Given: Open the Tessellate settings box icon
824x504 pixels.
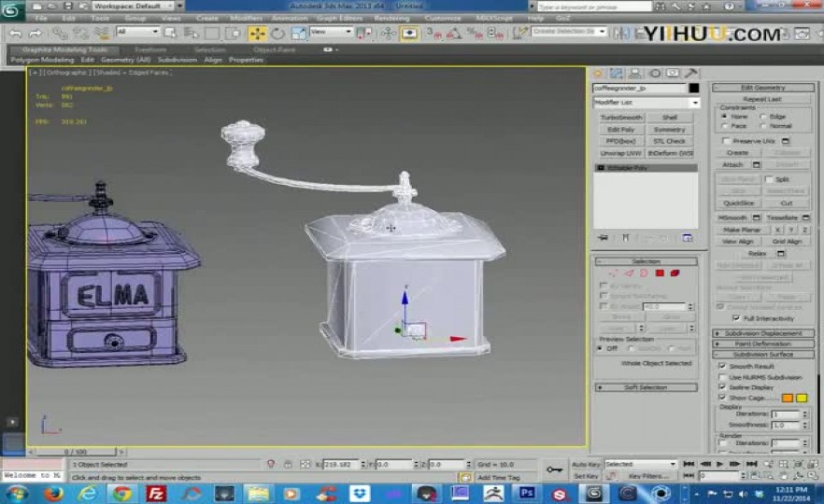Looking at the screenshot, I should tap(806, 217).
